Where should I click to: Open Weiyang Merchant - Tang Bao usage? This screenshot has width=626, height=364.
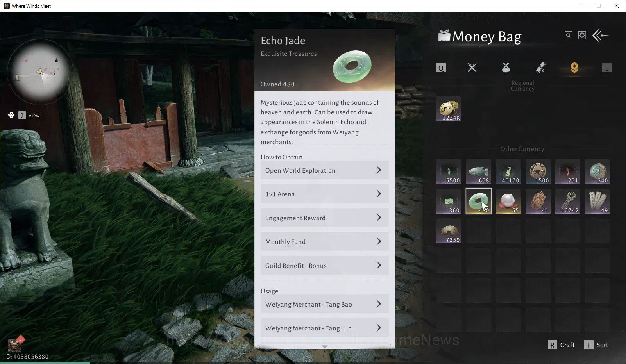point(325,304)
